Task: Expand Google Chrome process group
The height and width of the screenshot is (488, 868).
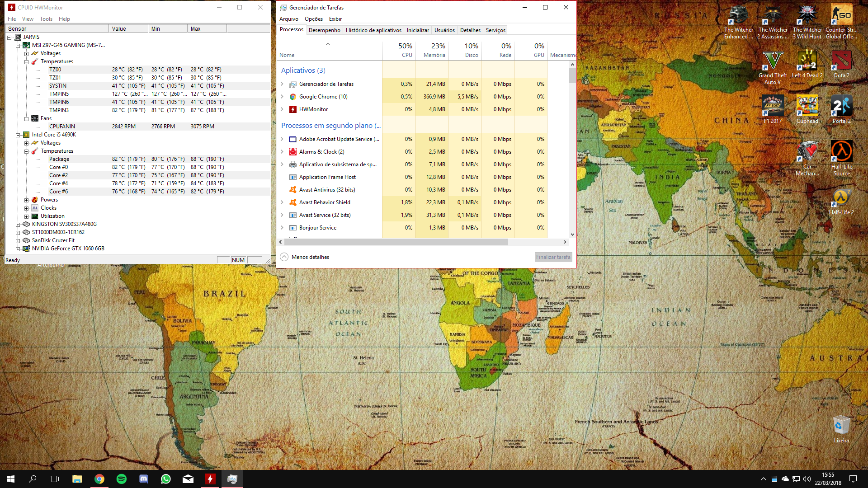Action: click(x=282, y=97)
